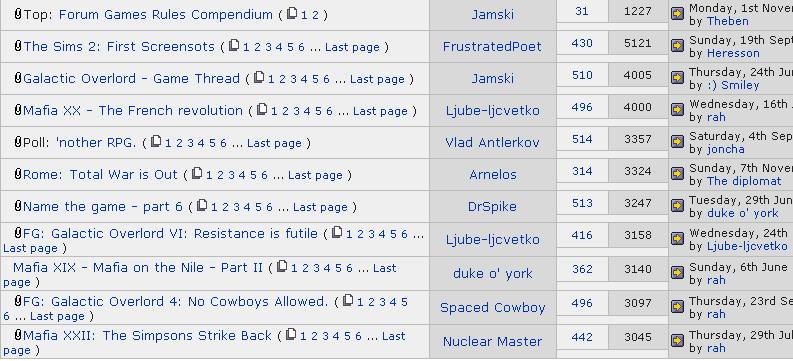Screen dimensions: 793x361
Task: Go to Last page of The Sims 2 thread
Action: (352, 47)
